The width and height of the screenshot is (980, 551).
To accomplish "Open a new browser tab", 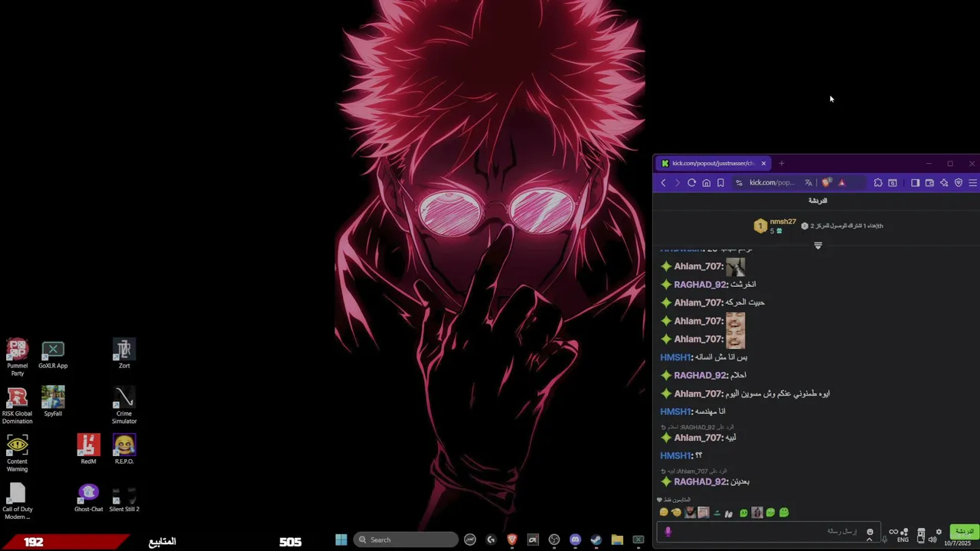I will (x=781, y=163).
